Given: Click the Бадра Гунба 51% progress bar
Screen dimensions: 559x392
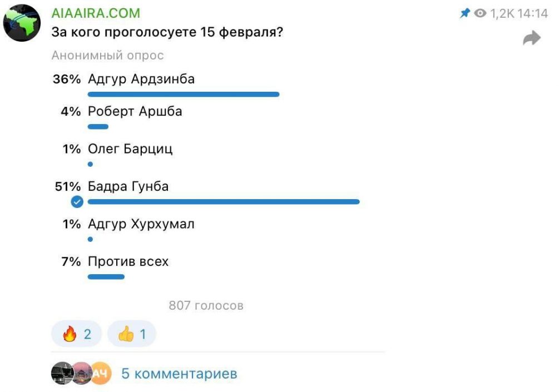Looking at the screenshot, I should tap(224, 202).
